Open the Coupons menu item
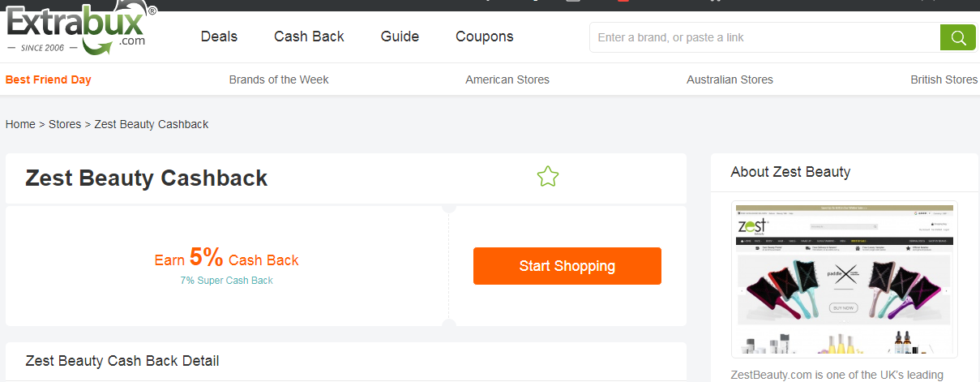 (x=484, y=36)
